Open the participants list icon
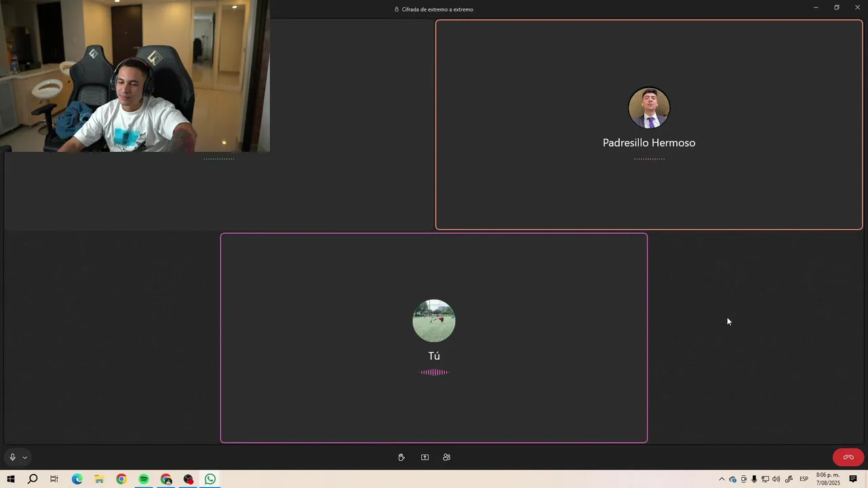The width and height of the screenshot is (868, 488). click(x=446, y=457)
